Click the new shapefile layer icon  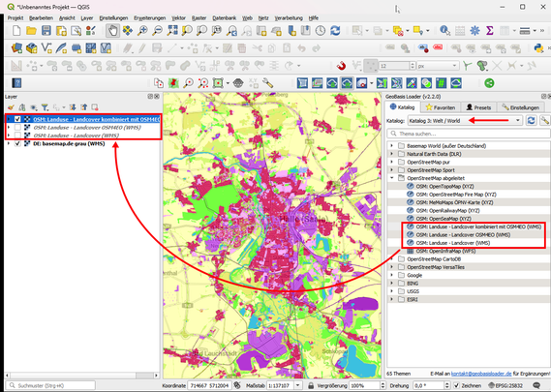46,48
